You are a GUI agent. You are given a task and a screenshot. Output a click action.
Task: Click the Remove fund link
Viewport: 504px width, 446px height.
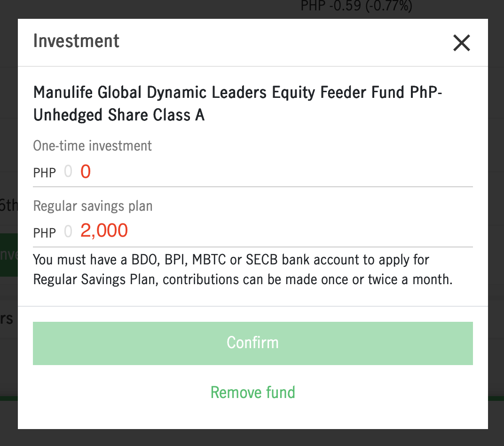252,392
